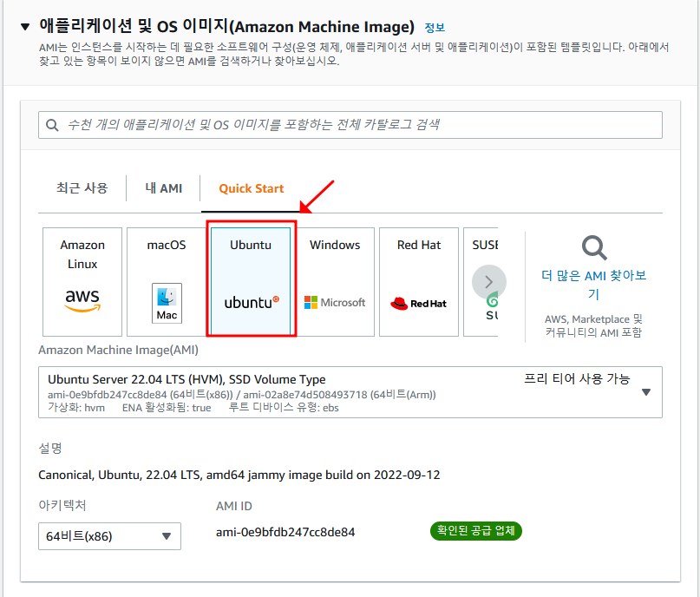Viewport: 700px width, 597px height.
Task: Open the Ubuntu Server 22.04 LTS AMI dropdown
Action: (x=350, y=392)
